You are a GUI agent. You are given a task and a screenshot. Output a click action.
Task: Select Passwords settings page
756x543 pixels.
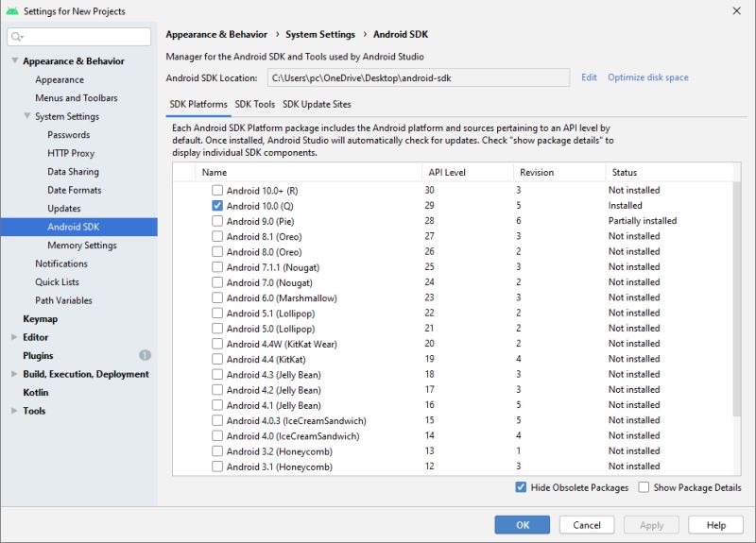coord(68,135)
